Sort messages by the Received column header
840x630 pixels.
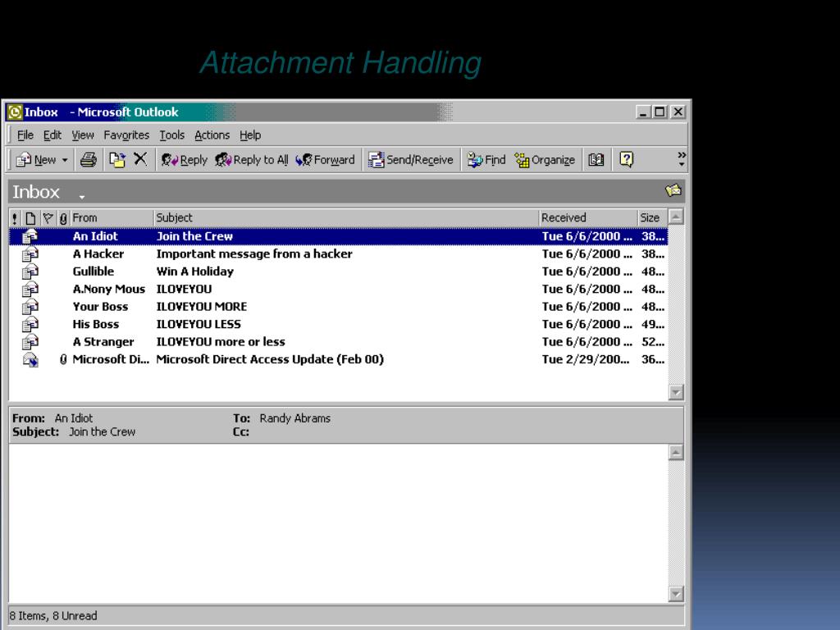coord(588,218)
